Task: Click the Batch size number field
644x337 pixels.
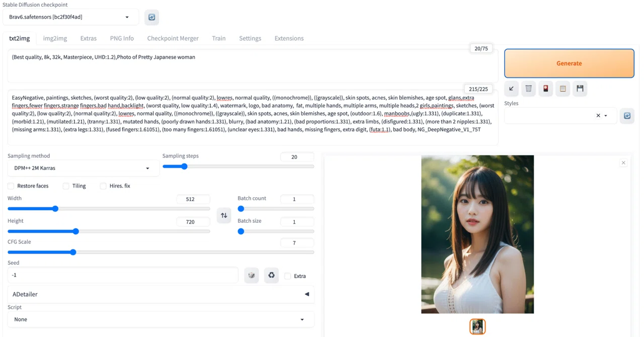Action: (297, 222)
